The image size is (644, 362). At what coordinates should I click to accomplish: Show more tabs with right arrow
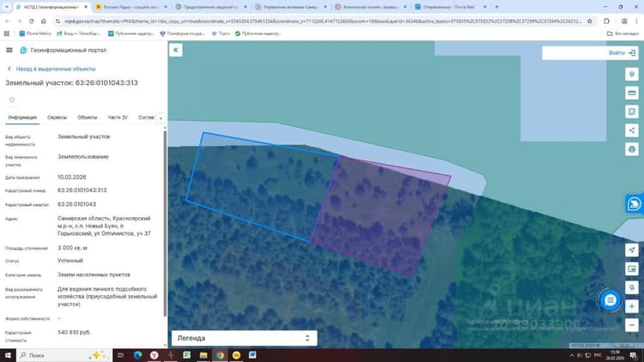[x=161, y=118]
